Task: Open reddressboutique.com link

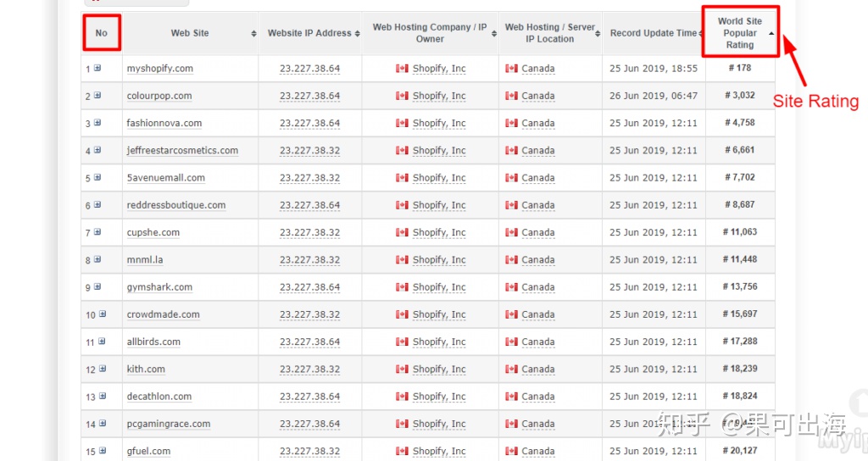Action: (x=176, y=205)
